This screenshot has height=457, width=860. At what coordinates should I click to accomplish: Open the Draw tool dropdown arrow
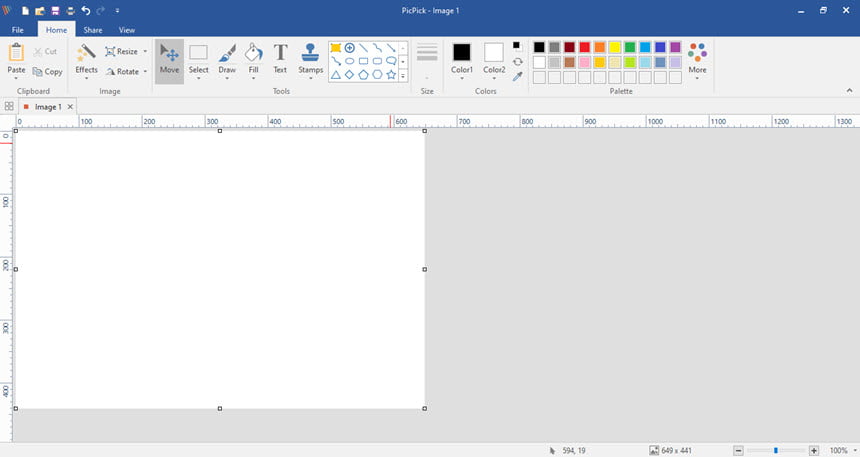click(x=227, y=78)
